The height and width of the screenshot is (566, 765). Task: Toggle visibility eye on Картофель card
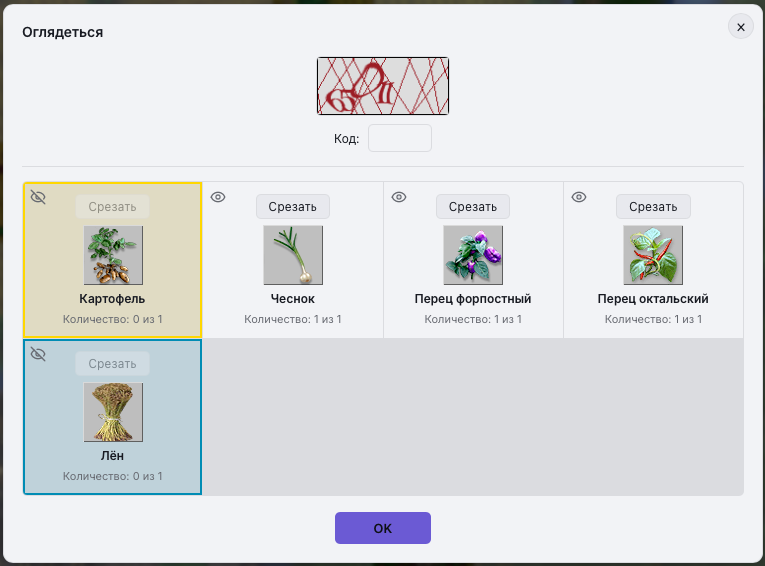tap(38, 197)
